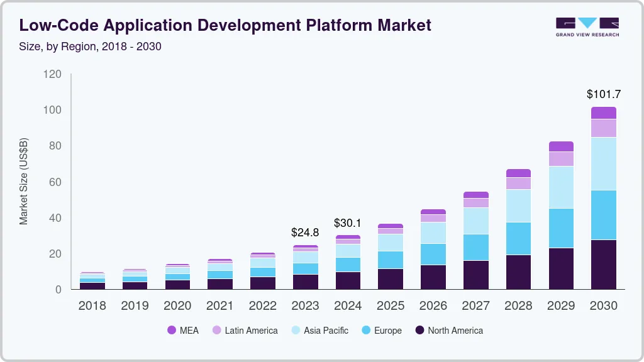Click the Europe legend color dot
The height and width of the screenshot is (362, 644).
pyautogui.click(x=365, y=330)
